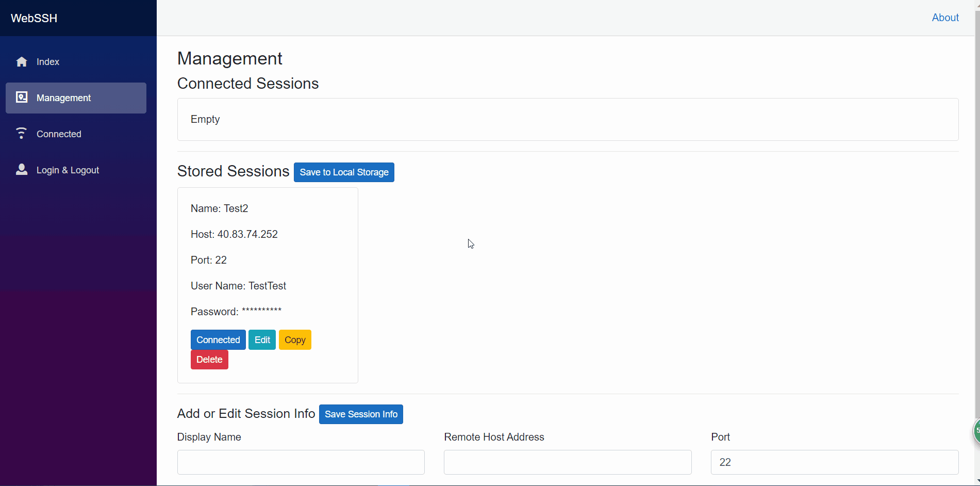Open the Index menu item
980x486 pixels.
[x=76, y=62]
